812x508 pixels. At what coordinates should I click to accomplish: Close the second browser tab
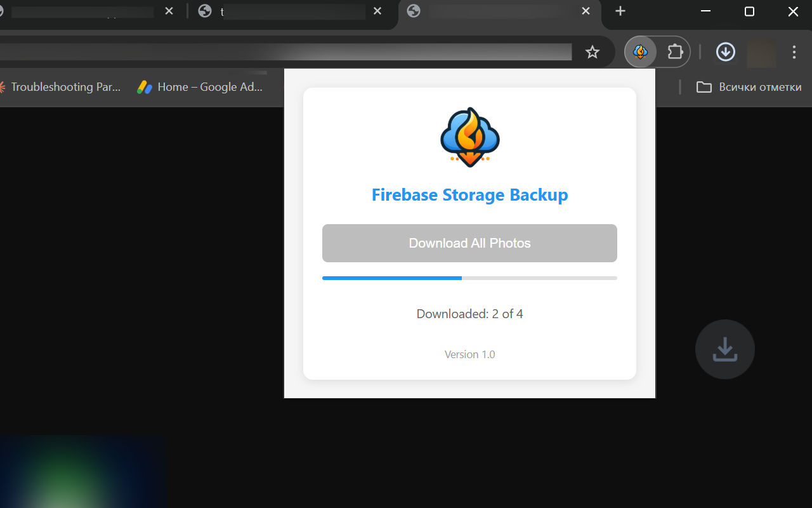(377, 11)
